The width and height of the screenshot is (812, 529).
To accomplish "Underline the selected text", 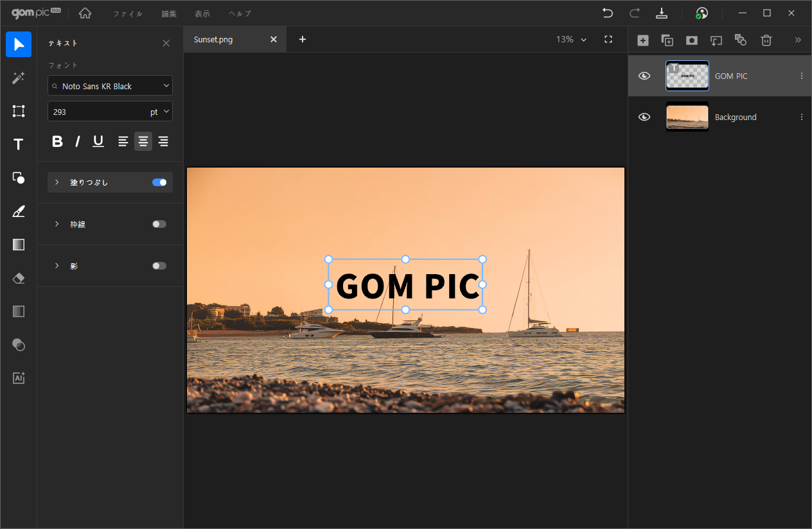I will [98, 141].
